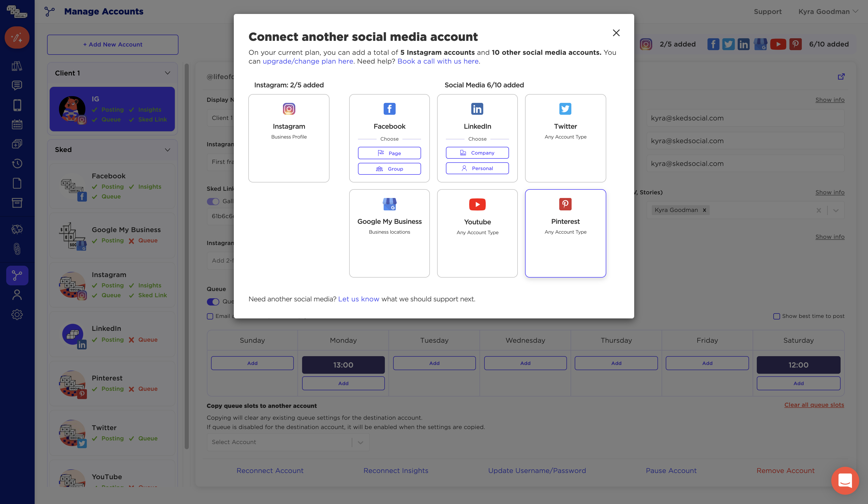Click the Sked Social logo
The width and height of the screenshot is (868, 504).
17,11
